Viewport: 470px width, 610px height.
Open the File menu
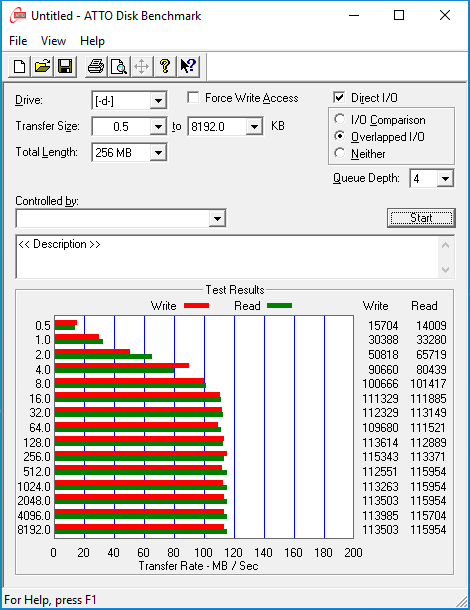(x=18, y=41)
